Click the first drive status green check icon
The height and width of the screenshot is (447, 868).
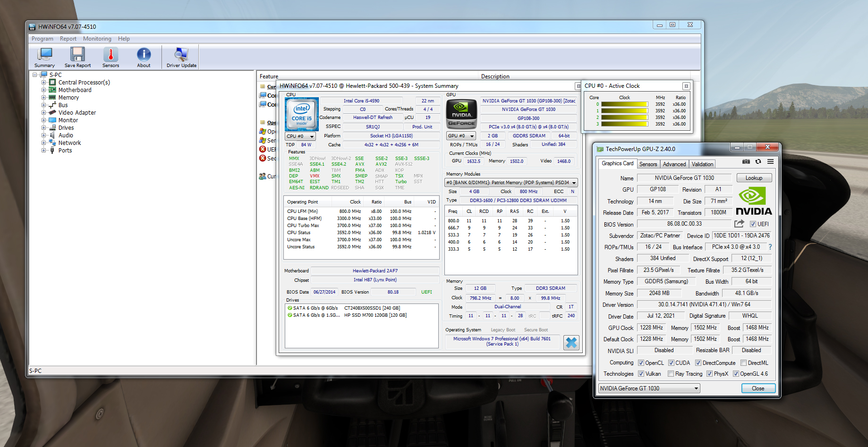290,308
